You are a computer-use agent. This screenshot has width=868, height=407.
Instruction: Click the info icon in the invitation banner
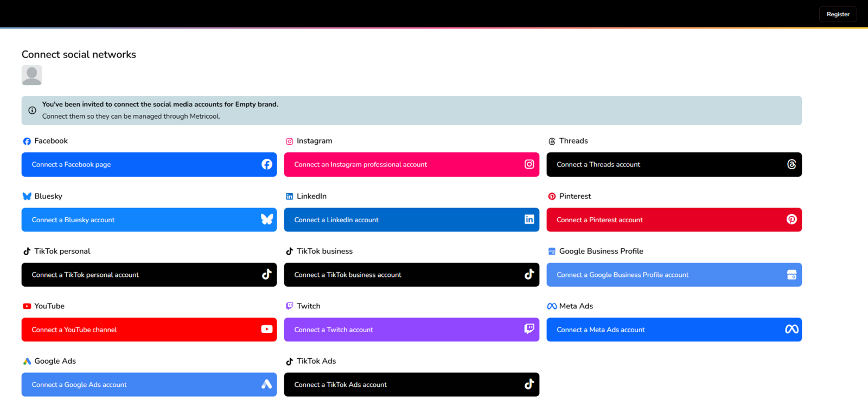point(32,110)
